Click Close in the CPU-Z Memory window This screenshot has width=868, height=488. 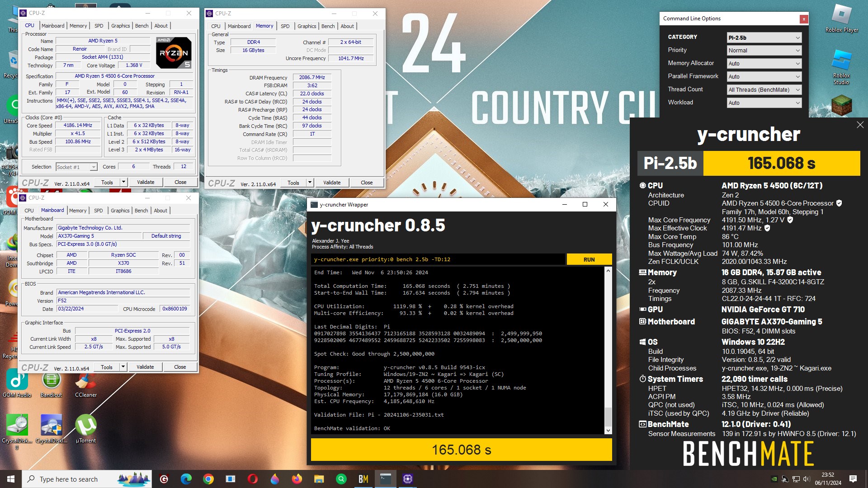(x=367, y=183)
